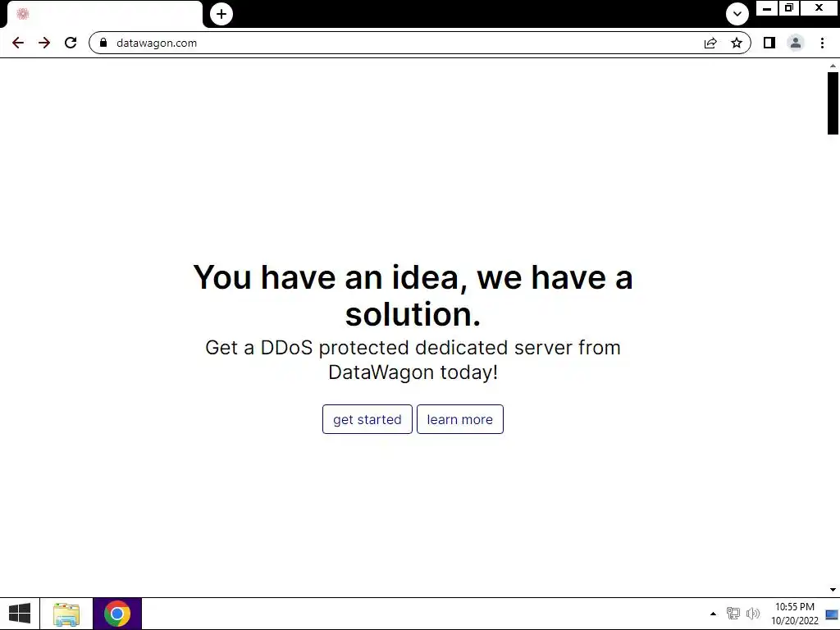Close the Chrome window
The height and width of the screenshot is (630, 840).
(819, 8)
